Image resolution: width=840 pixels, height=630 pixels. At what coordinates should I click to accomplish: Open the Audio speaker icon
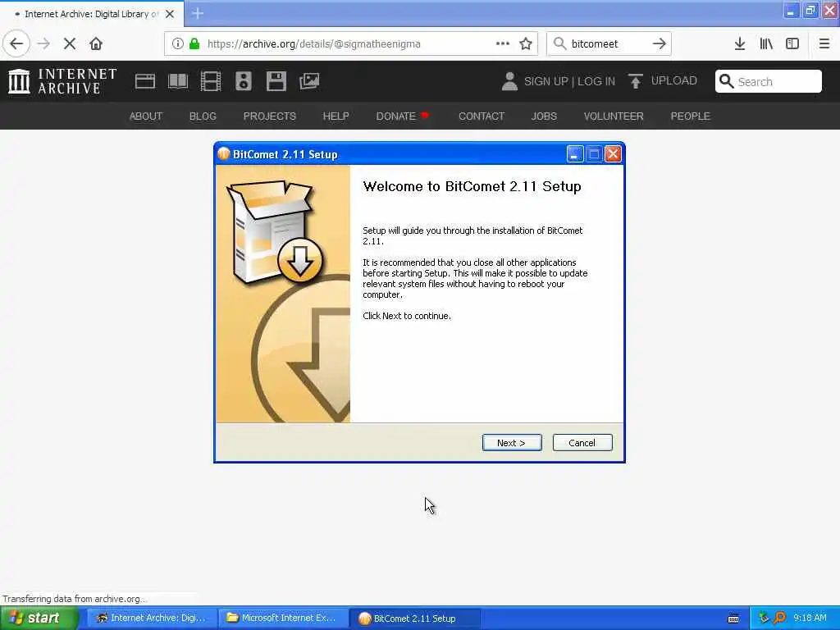tap(243, 81)
